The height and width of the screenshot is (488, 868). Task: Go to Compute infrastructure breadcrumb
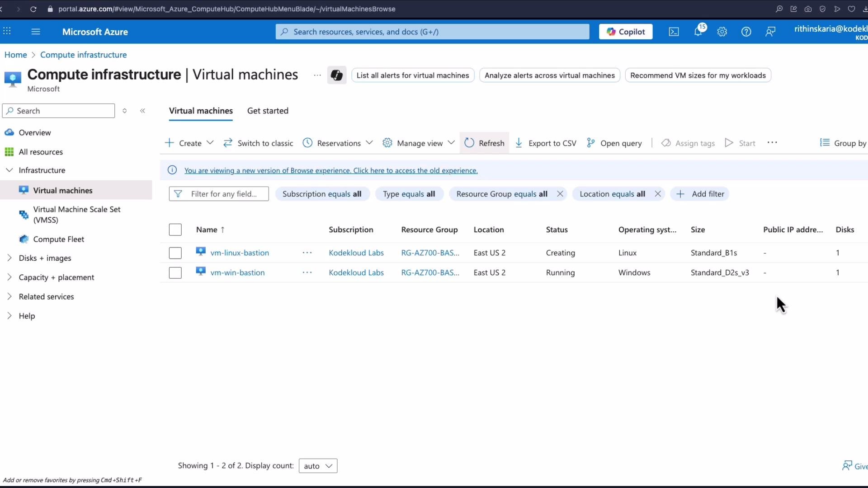click(x=84, y=55)
